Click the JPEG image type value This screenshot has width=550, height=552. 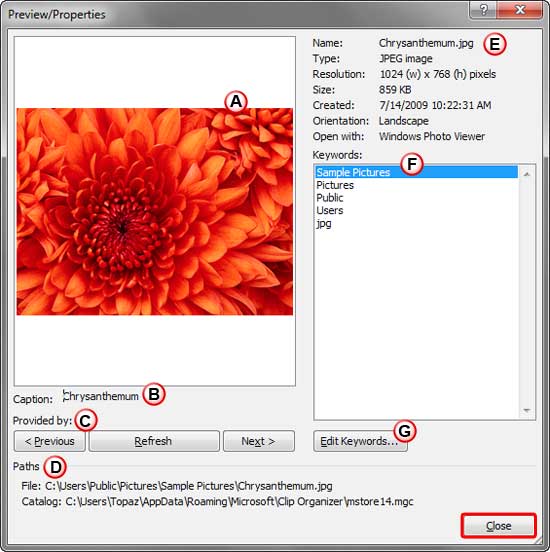pyautogui.click(x=406, y=58)
